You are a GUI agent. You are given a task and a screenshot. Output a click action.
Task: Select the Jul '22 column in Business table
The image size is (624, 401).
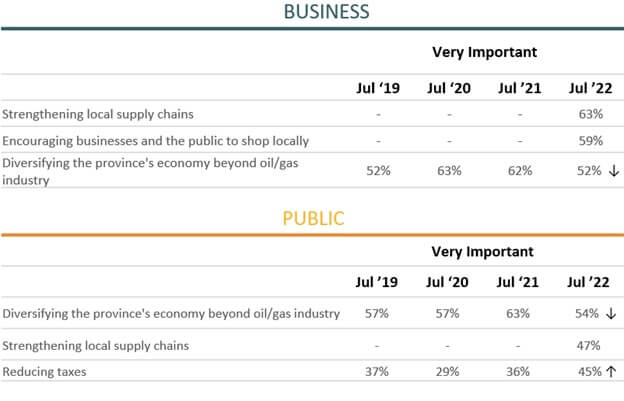pyautogui.click(x=591, y=88)
